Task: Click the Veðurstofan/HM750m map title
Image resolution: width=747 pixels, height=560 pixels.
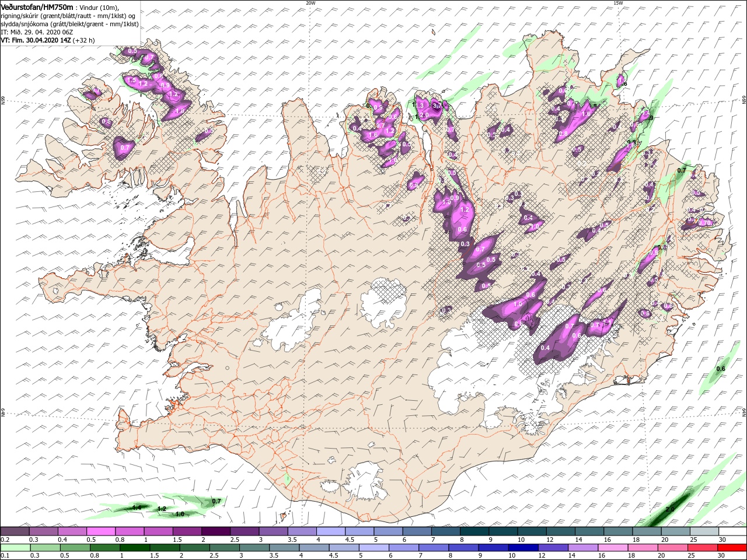Action: point(37,7)
